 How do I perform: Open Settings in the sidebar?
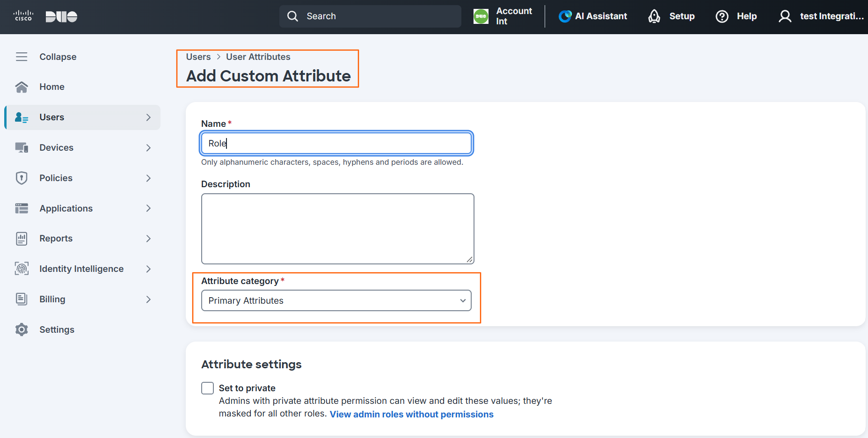(x=82, y=329)
